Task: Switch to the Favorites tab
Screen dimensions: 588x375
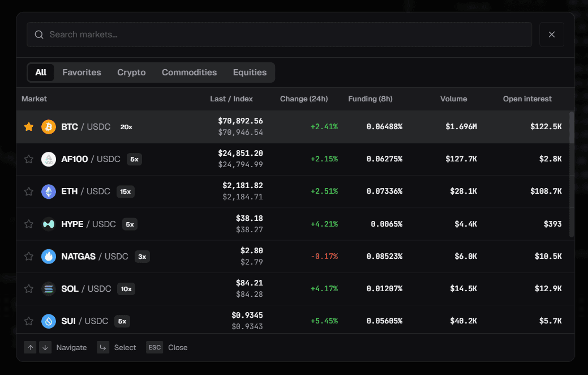Action: pos(81,72)
